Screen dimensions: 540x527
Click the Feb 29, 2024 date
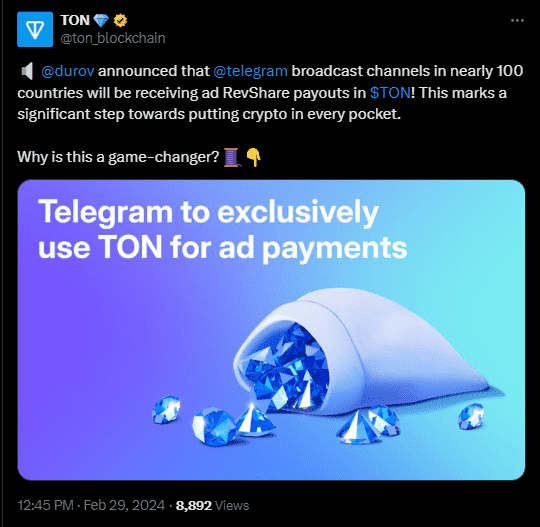click(124, 505)
